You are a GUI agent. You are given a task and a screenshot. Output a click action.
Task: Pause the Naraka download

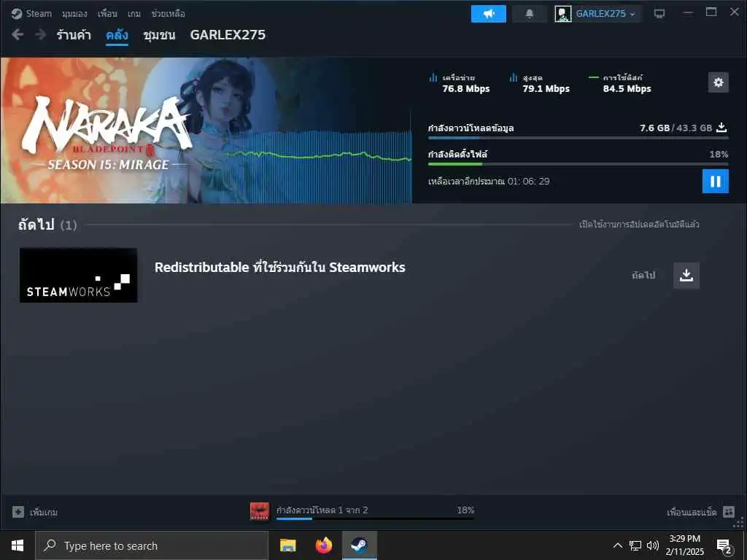coord(715,182)
